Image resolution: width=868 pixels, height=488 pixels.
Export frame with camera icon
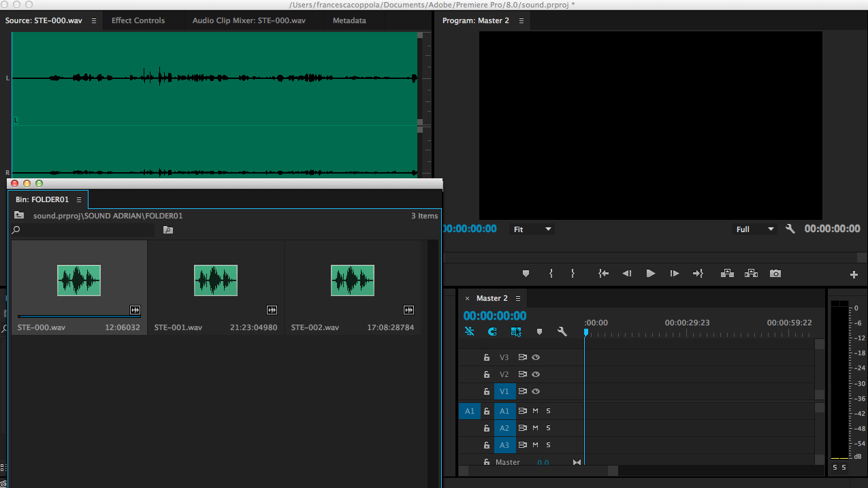[x=775, y=274]
